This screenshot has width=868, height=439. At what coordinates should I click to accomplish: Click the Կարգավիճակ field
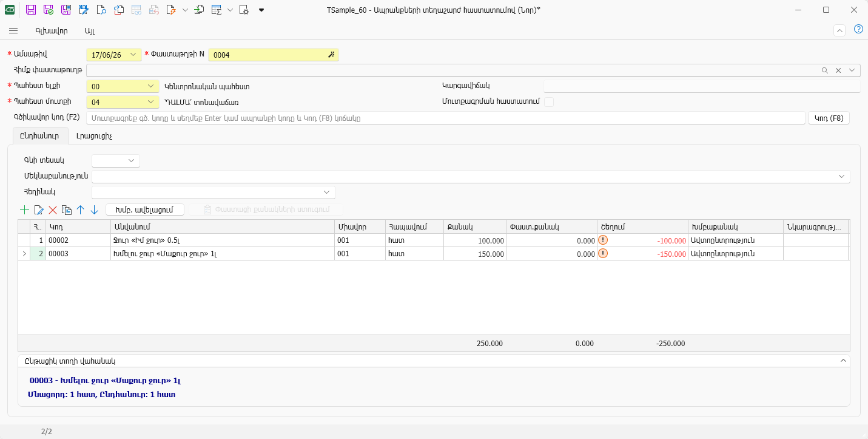click(x=702, y=86)
